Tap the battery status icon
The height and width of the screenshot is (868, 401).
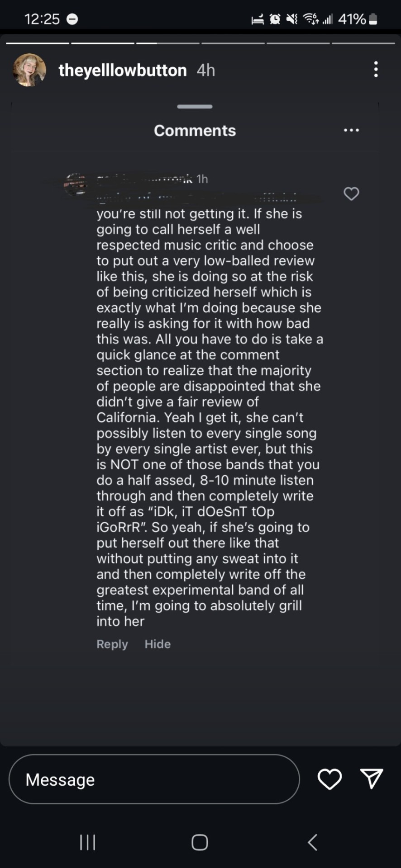[x=373, y=19]
